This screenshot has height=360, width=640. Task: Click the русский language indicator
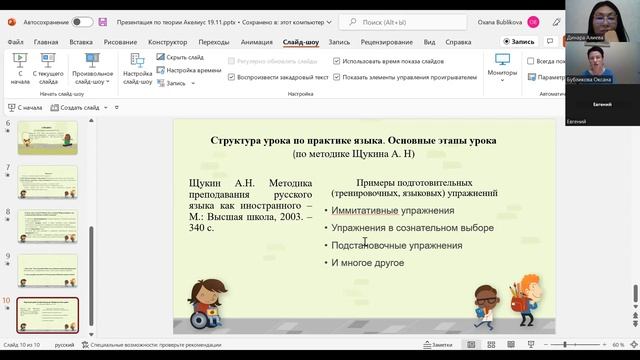tap(64, 345)
